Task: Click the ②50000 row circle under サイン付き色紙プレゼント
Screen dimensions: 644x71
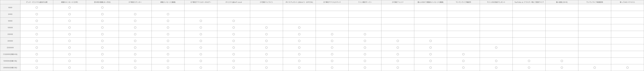Action: [x=496, y=48]
